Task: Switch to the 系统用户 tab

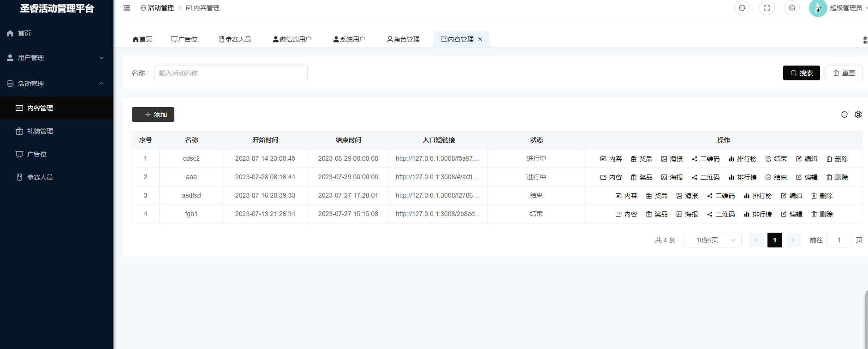Action: [x=349, y=39]
